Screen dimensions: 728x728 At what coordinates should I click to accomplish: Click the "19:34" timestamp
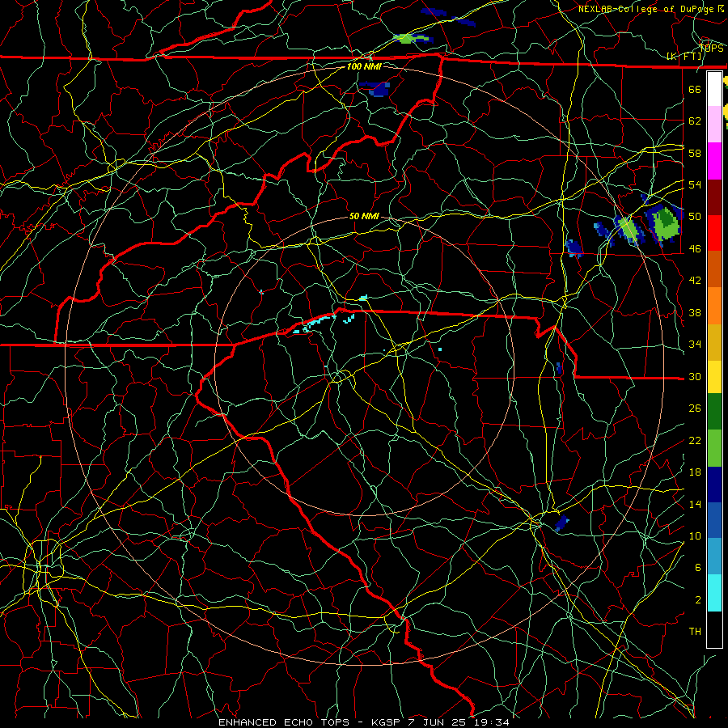(x=492, y=722)
